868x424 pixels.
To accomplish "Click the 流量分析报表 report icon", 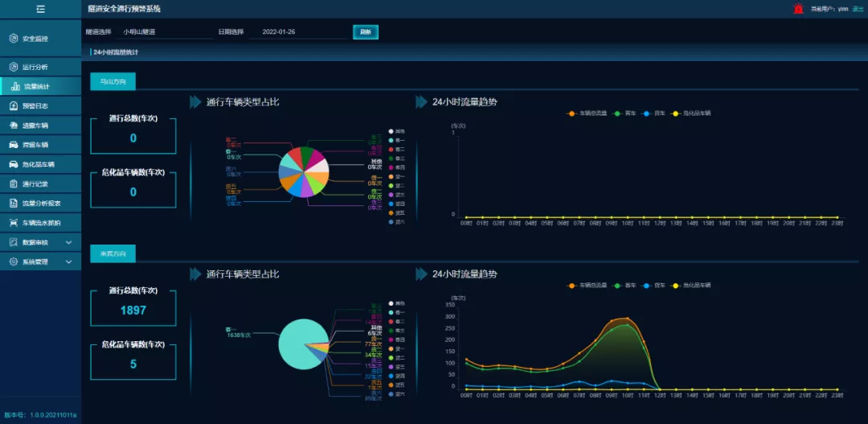I will (14, 203).
